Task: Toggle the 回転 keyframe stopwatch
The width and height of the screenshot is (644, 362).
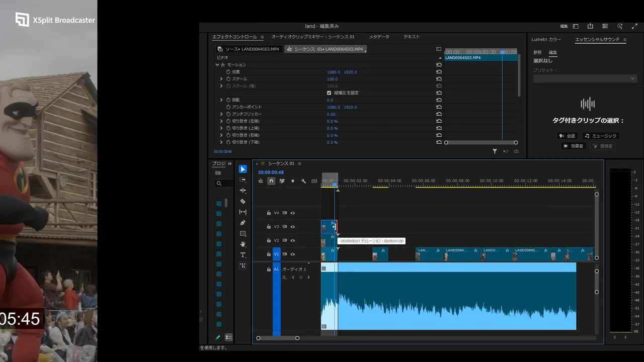Action: click(228, 100)
